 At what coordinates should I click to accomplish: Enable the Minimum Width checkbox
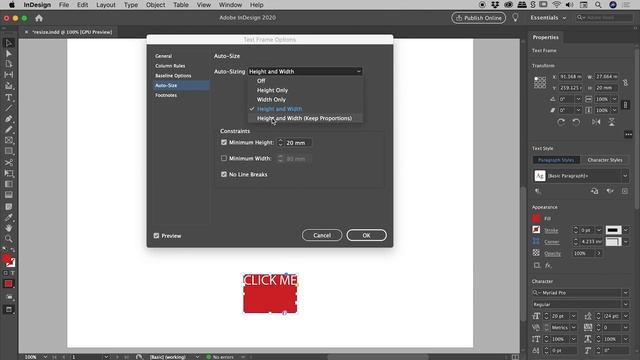pyautogui.click(x=224, y=158)
